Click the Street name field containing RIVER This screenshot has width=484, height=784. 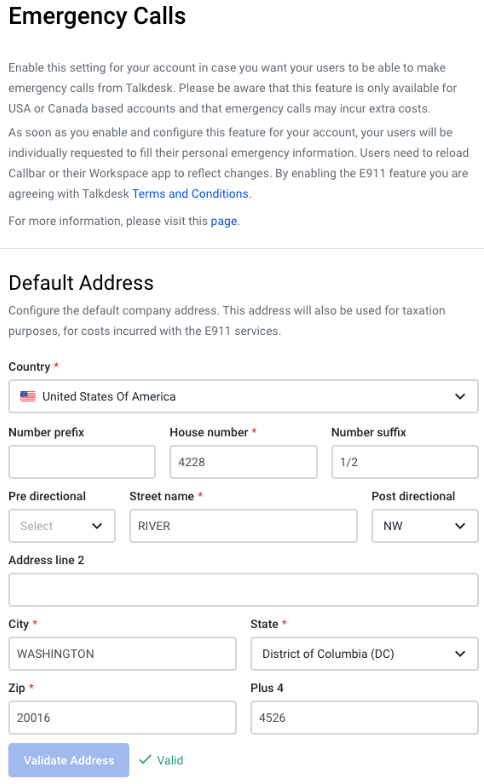coord(244,526)
